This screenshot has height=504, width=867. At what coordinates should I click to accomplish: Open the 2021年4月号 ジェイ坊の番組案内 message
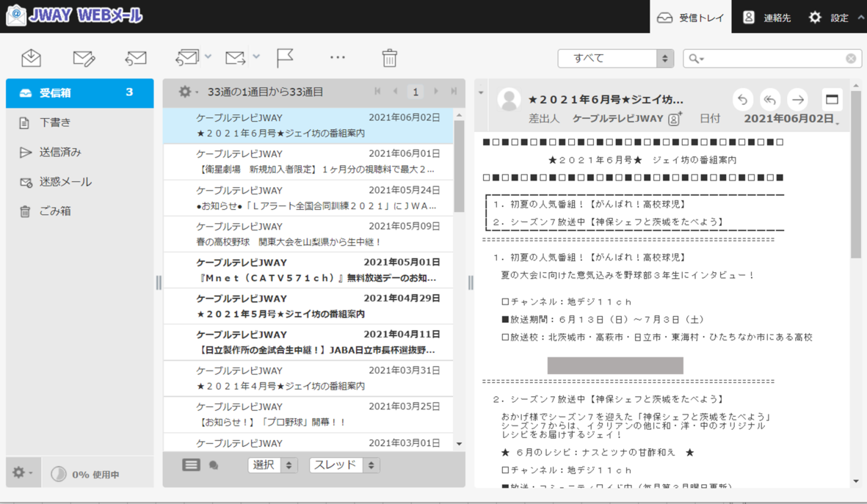308,379
